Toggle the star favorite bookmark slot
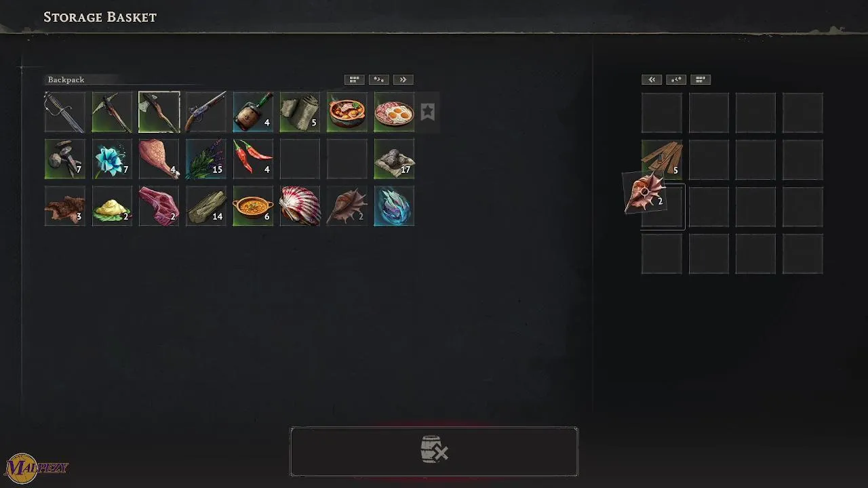Screen dimensions: 868x488 click(x=427, y=112)
